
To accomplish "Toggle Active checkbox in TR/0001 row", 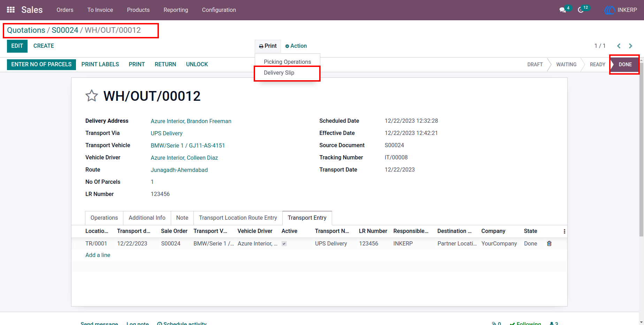I will click(x=284, y=243).
